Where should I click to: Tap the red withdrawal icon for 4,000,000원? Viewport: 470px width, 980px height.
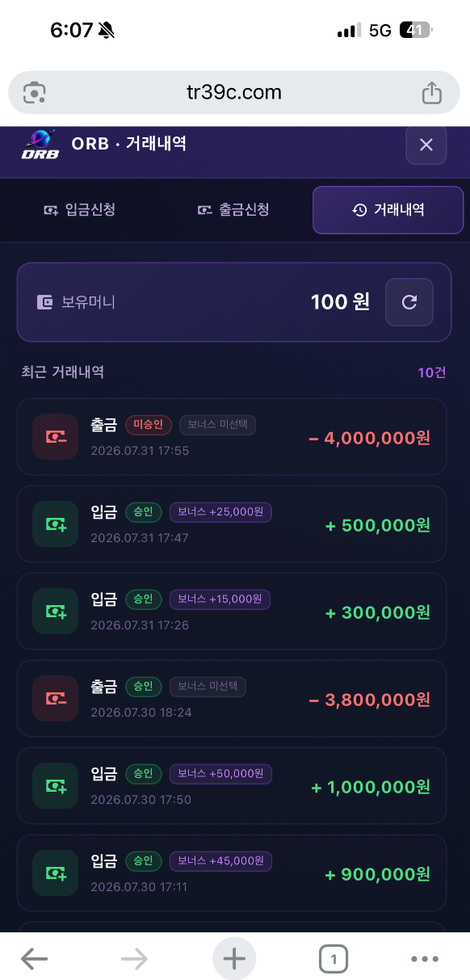pyautogui.click(x=56, y=437)
